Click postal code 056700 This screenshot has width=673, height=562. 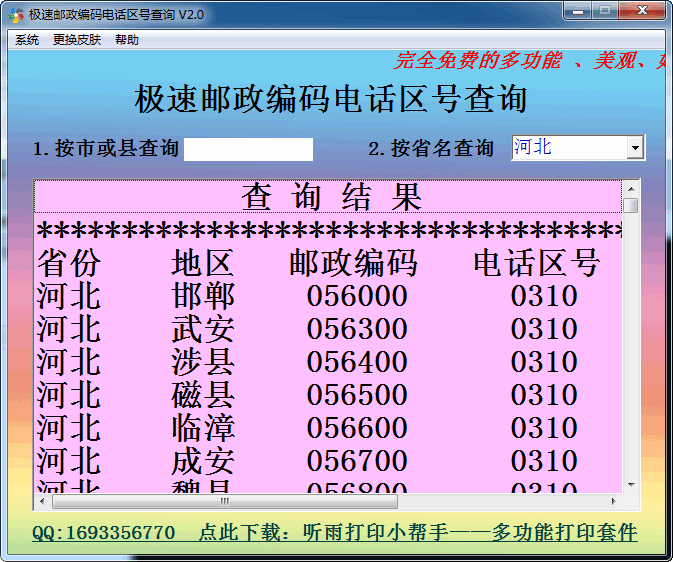coord(357,461)
